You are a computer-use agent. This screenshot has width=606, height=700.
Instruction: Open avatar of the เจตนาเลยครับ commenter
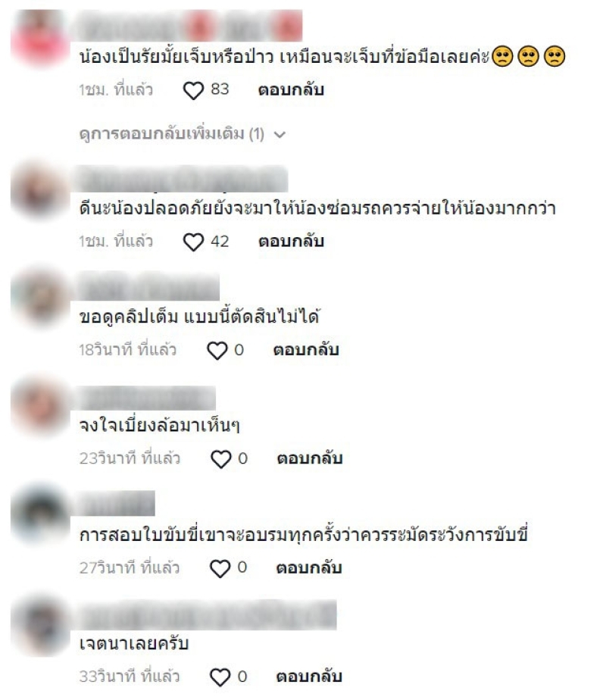click(40, 625)
